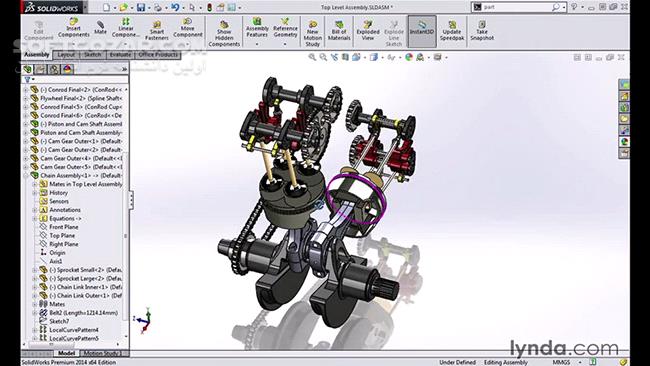
Task: Toggle the Instant3D button
Action: pos(422,31)
